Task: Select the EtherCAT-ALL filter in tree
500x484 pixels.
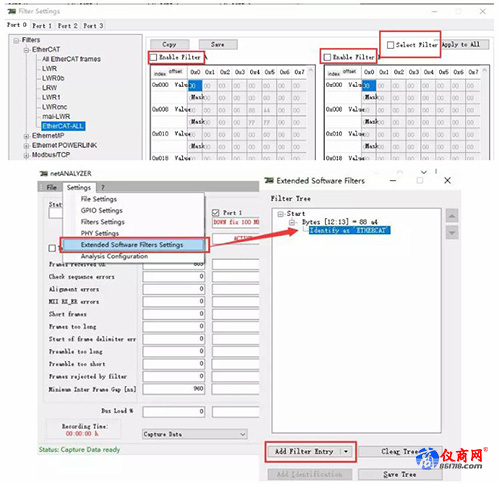Action: tap(63, 126)
